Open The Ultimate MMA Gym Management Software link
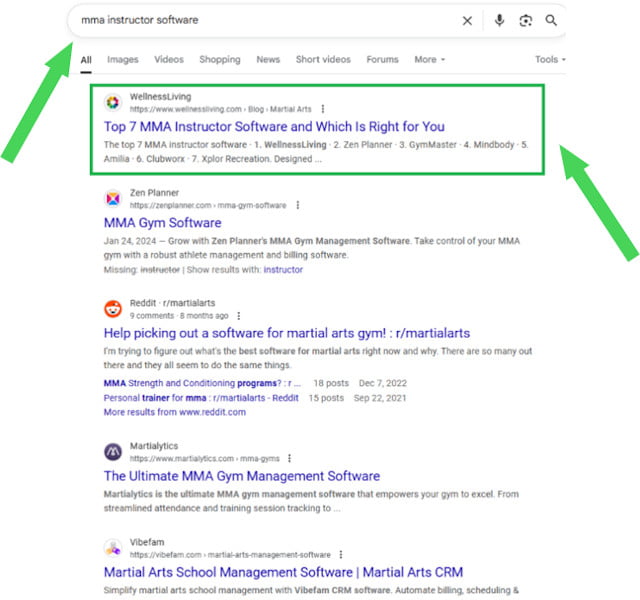Viewport: 640px width, 600px height. 241,476
